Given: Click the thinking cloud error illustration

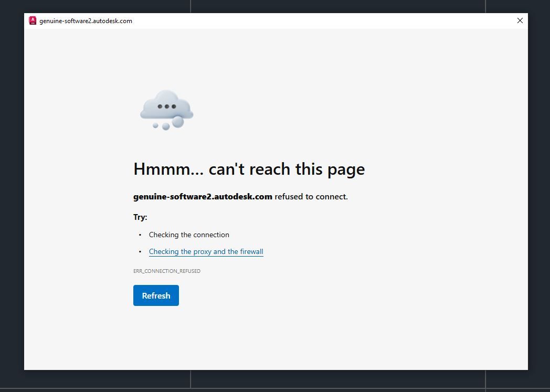Looking at the screenshot, I should pos(166,110).
